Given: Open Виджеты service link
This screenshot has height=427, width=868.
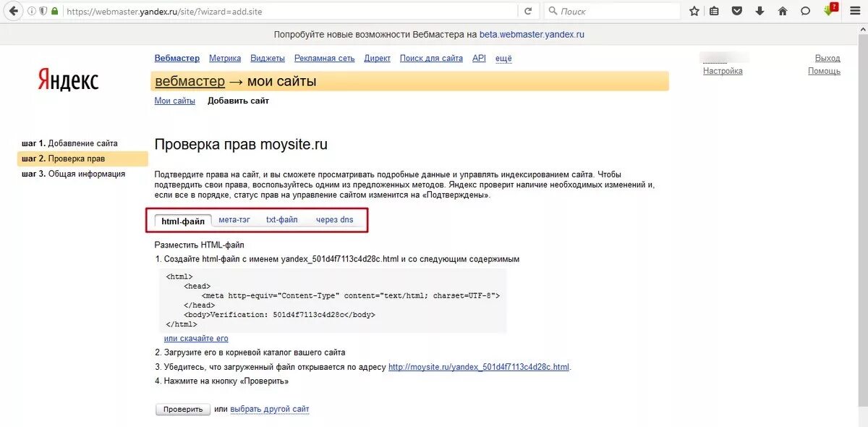Looking at the screenshot, I should pyautogui.click(x=268, y=58).
